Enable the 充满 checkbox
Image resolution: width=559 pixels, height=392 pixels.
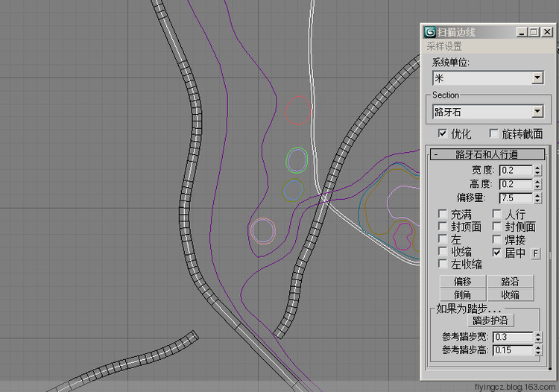click(x=443, y=214)
